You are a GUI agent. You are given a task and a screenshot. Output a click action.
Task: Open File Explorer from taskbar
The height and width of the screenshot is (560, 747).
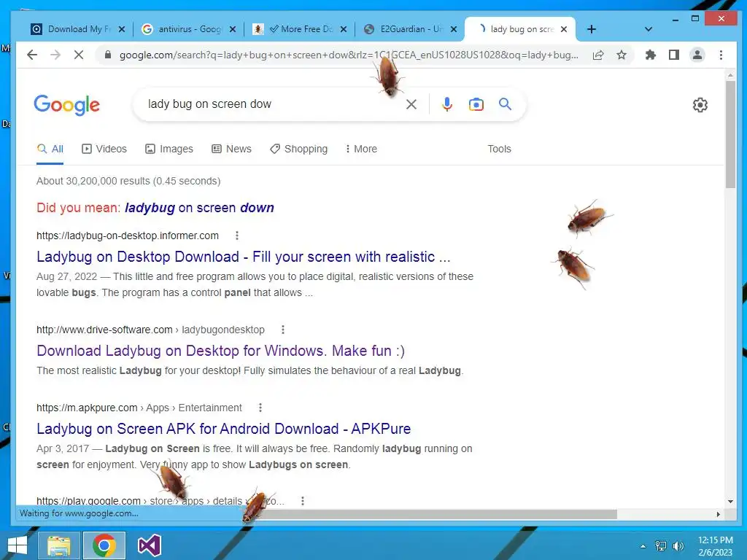[59, 545]
